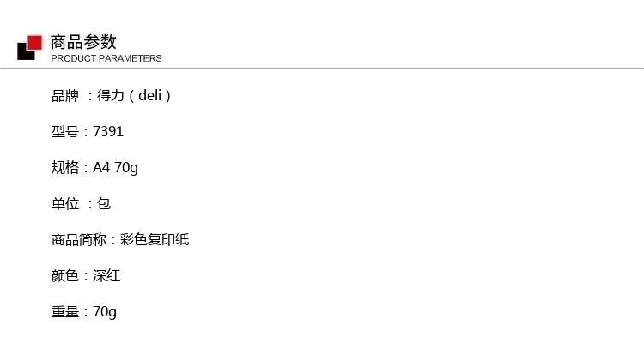Select the color value 深红
644x343 pixels.
click(x=106, y=276)
